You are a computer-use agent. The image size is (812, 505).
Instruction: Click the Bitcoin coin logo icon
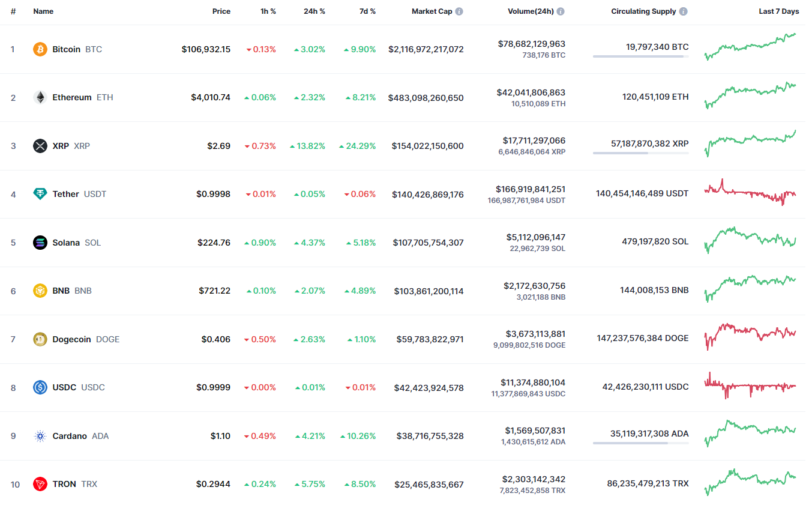click(40, 49)
